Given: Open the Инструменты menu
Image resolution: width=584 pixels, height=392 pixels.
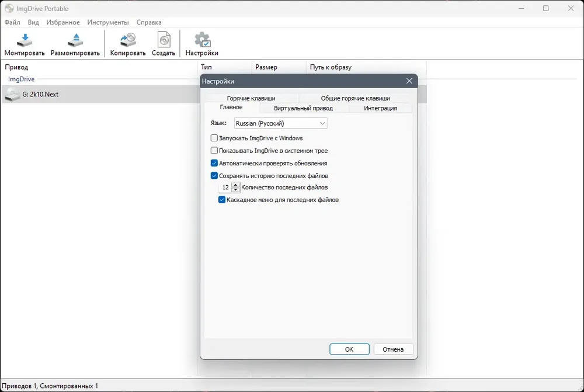Looking at the screenshot, I should tap(108, 22).
